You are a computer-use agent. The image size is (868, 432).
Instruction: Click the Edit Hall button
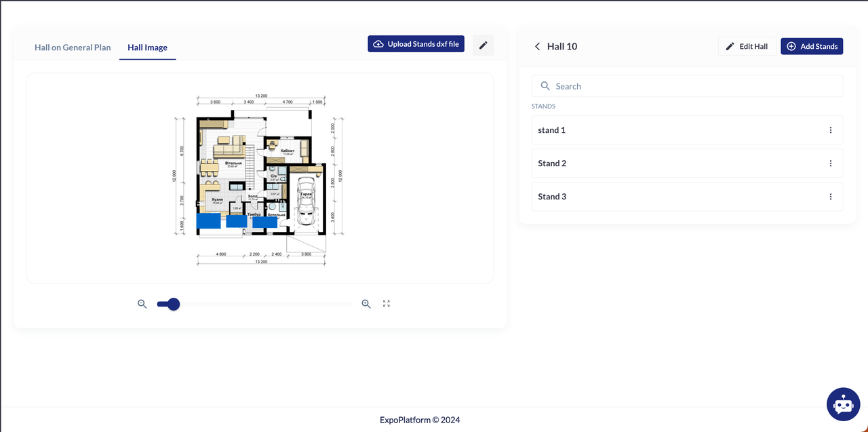tap(747, 46)
